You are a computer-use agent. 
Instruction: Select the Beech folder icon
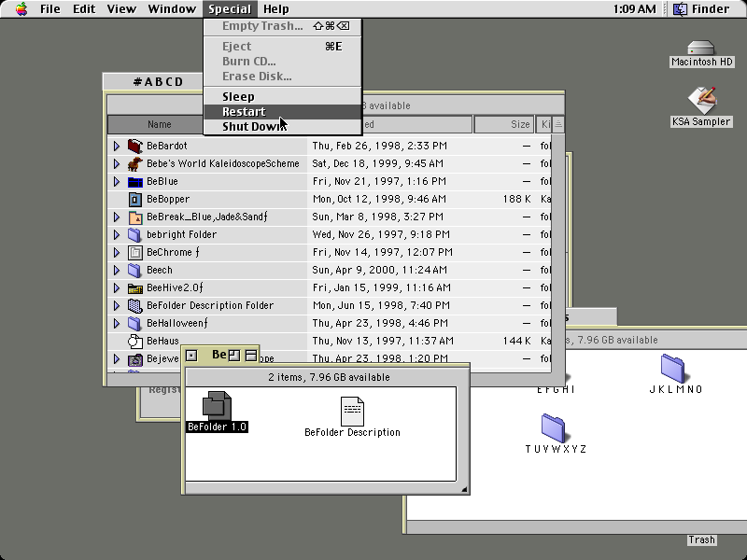pyautogui.click(x=135, y=270)
